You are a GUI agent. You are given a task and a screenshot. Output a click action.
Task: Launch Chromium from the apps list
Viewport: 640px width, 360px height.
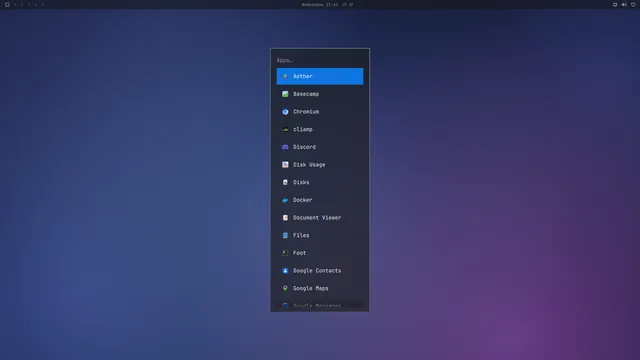point(320,111)
